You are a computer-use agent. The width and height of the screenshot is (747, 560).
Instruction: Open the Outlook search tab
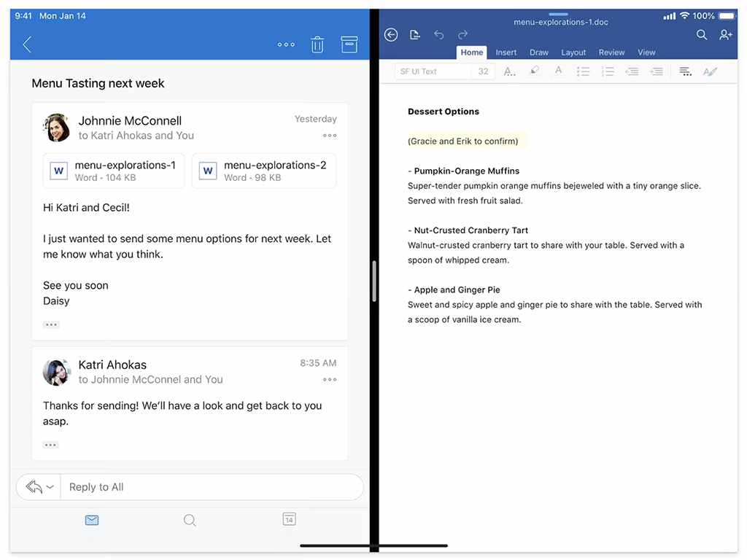tap(190, 520)
